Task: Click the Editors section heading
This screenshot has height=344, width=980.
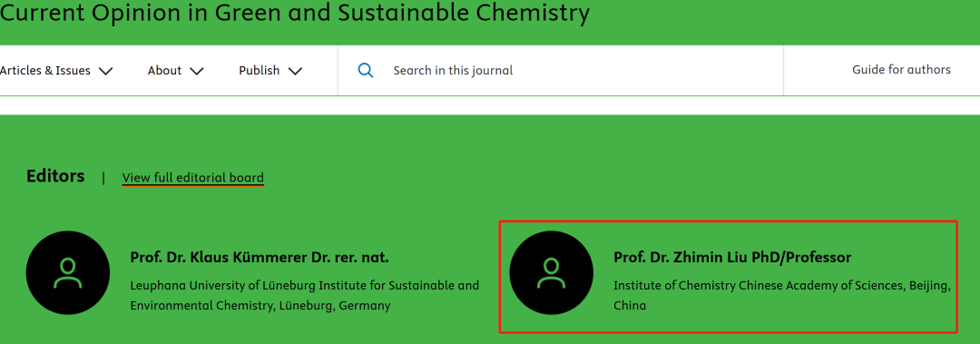Action: [x=55, y=176]
